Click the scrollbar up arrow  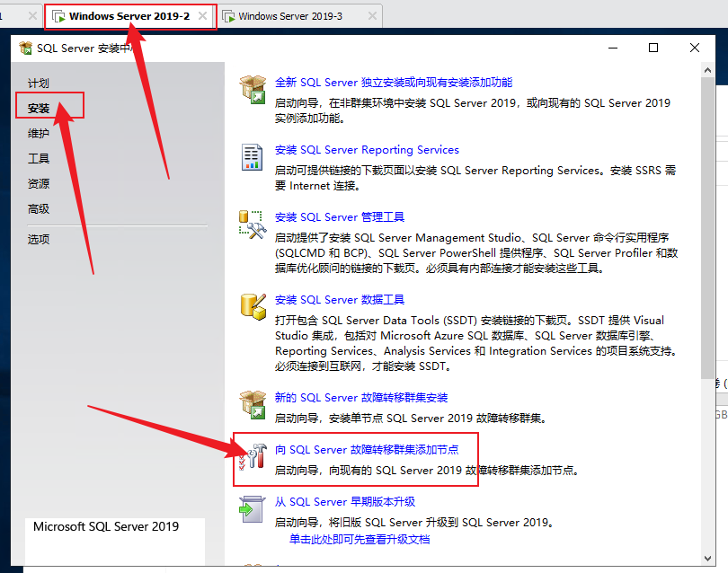click(707, 71)
